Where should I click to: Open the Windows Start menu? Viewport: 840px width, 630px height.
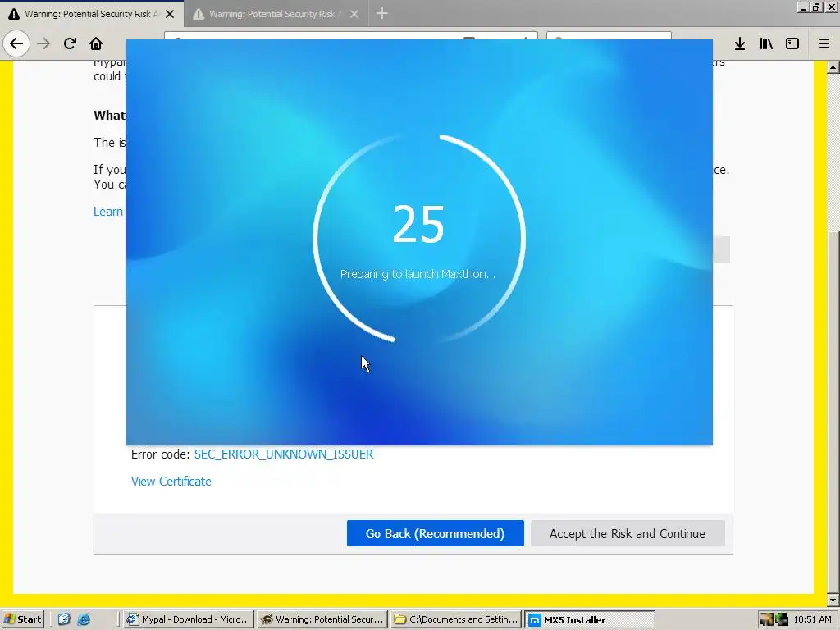coord(22,619)
